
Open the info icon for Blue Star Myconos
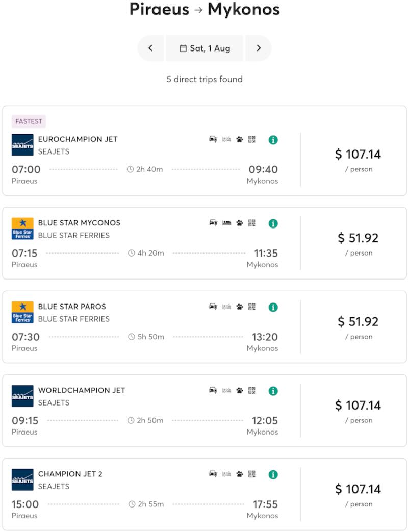pyautogui.click(x=273, y=223)
